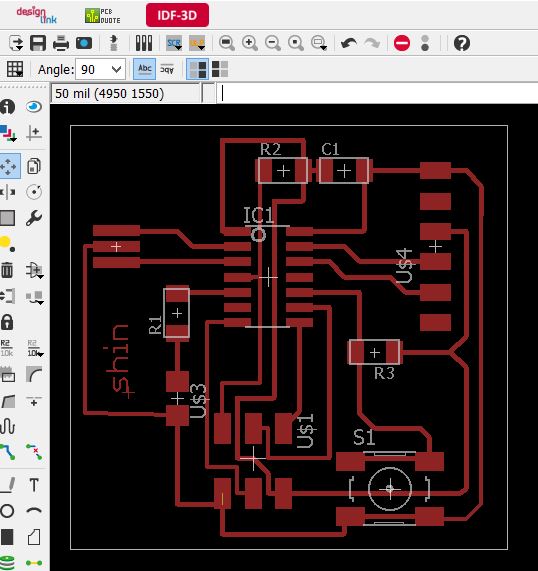Screen dimensions: 538x571
Task: Zoom out of the board view
Action: pos(273,43)
